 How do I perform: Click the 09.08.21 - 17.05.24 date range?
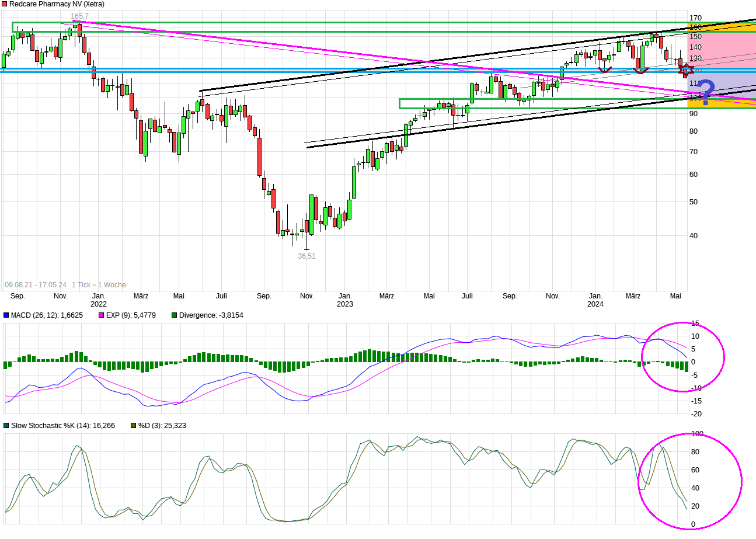36,285
